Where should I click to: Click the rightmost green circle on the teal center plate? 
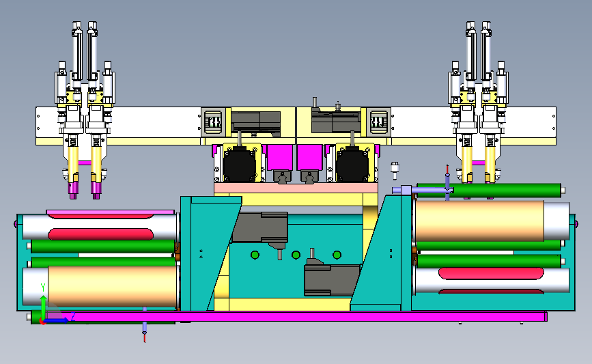coord(337,255)
